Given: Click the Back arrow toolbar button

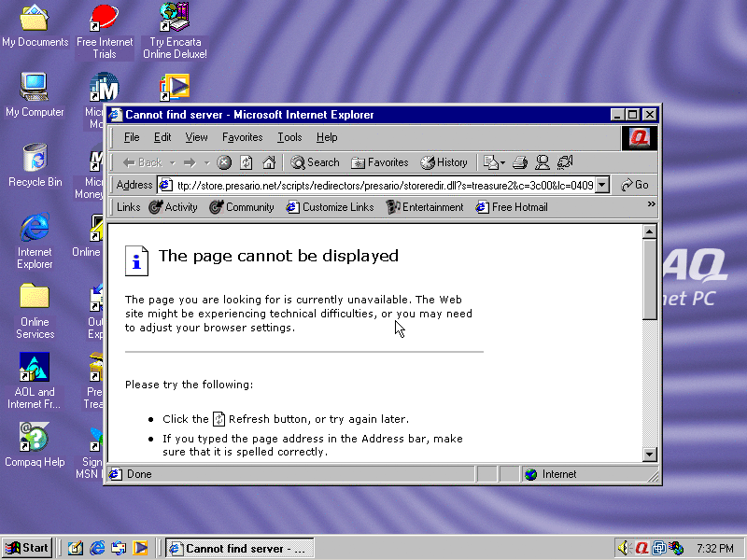Looking at the screenshot, I should [142, 162].
